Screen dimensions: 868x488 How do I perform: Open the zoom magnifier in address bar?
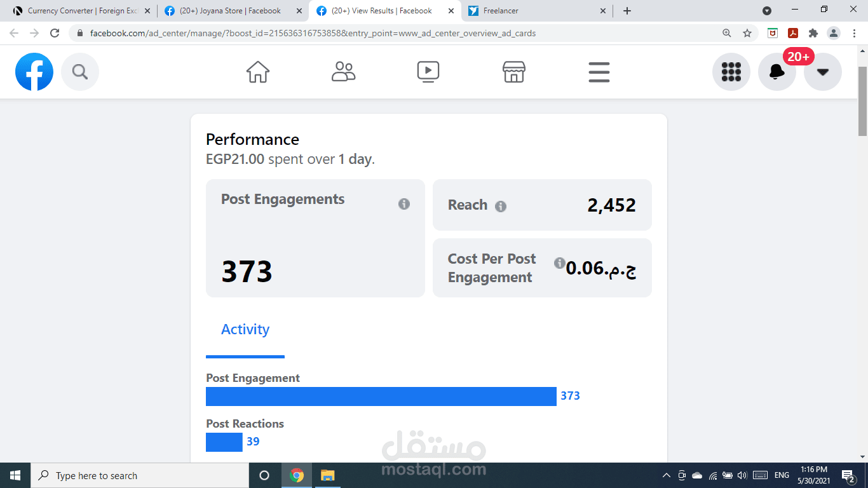click(727, 33)
